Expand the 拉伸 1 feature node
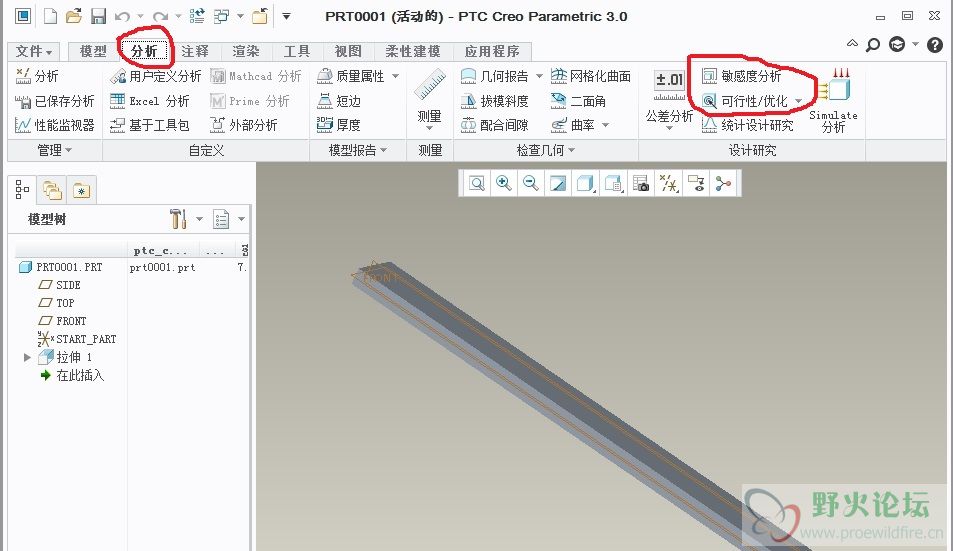The height and width of the screenshot is (551, 953). point(27,357)
